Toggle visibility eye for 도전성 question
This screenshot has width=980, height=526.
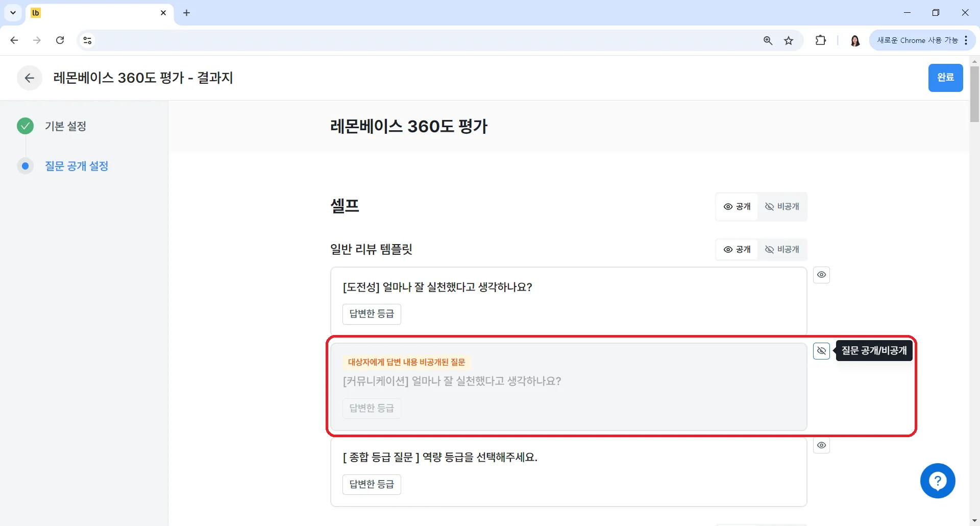(x=821, y=275)
